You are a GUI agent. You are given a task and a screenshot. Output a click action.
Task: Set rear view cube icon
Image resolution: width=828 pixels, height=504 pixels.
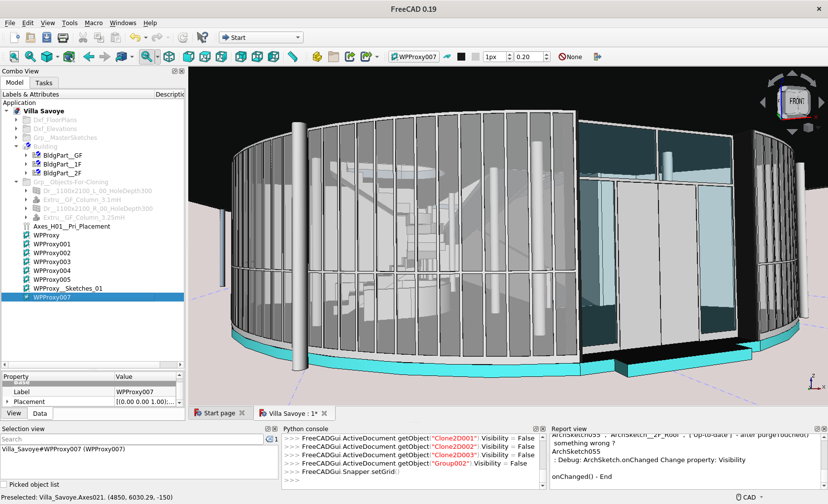pyautogui.click(x=241, y=57)
